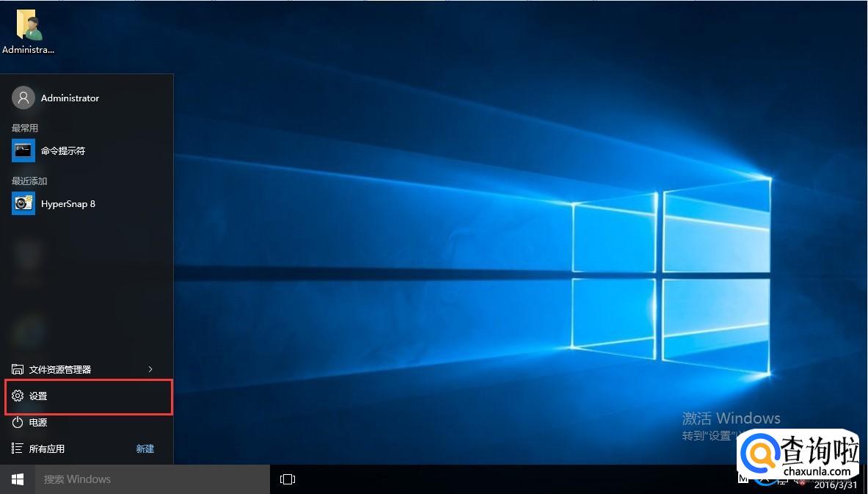
Task: Open 文件资源管理器 menu entry
Action: [59, 369]
